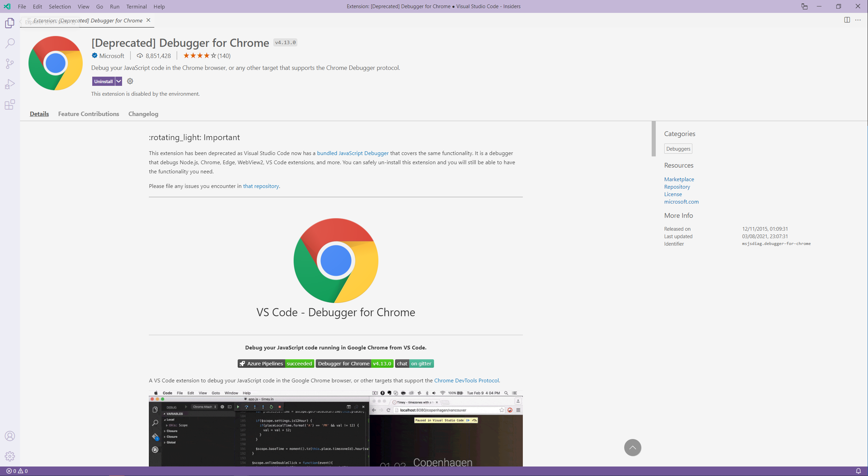Open the Source Control view
868x476 pixels.
[x=10, y=63]
